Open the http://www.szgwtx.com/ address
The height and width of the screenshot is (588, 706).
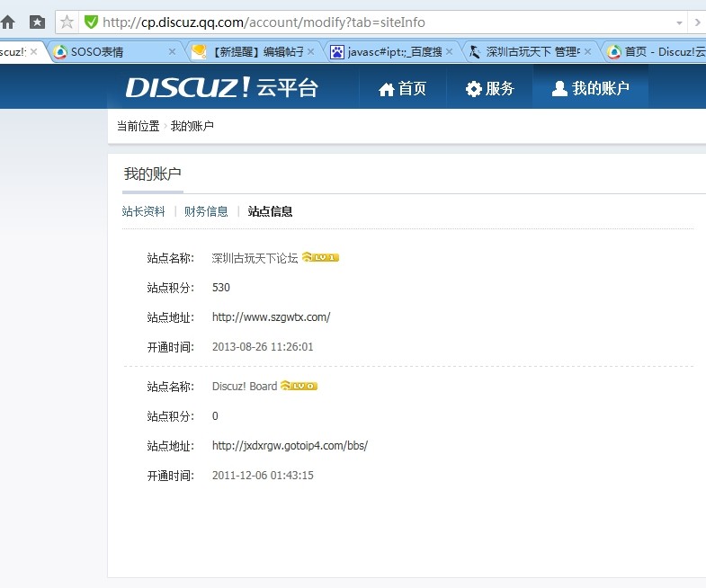pos(271,317)
